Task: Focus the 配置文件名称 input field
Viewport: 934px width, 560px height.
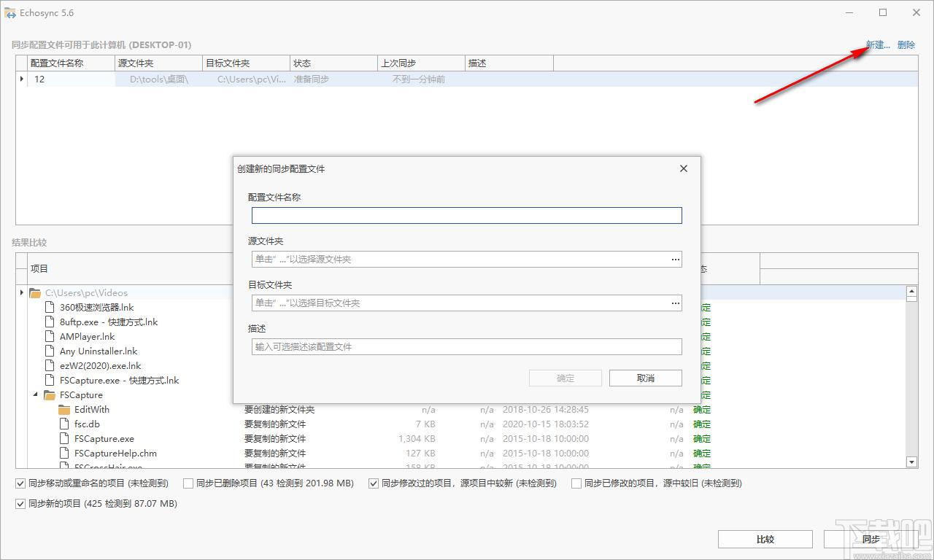Action: 467,215
